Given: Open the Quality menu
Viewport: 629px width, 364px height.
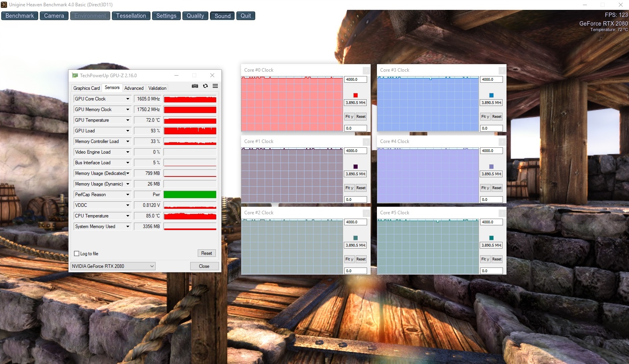Looking at the screenshot, I should 195,16.
